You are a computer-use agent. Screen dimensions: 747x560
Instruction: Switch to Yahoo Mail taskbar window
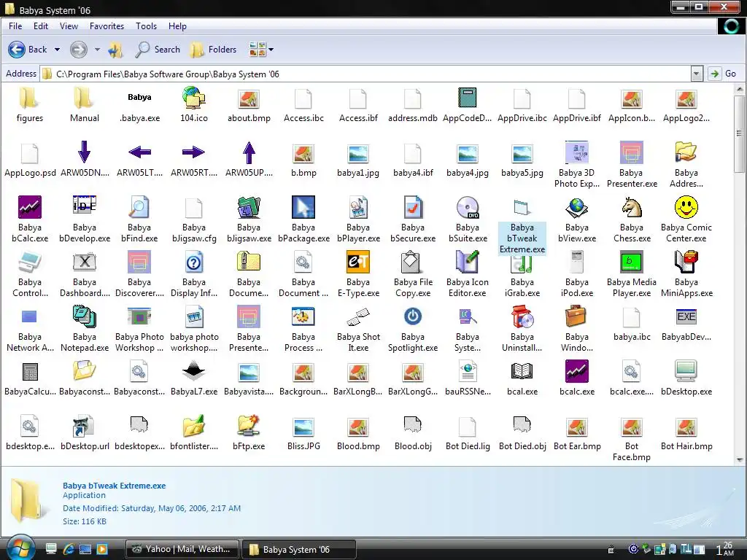(x=182, y=549)
